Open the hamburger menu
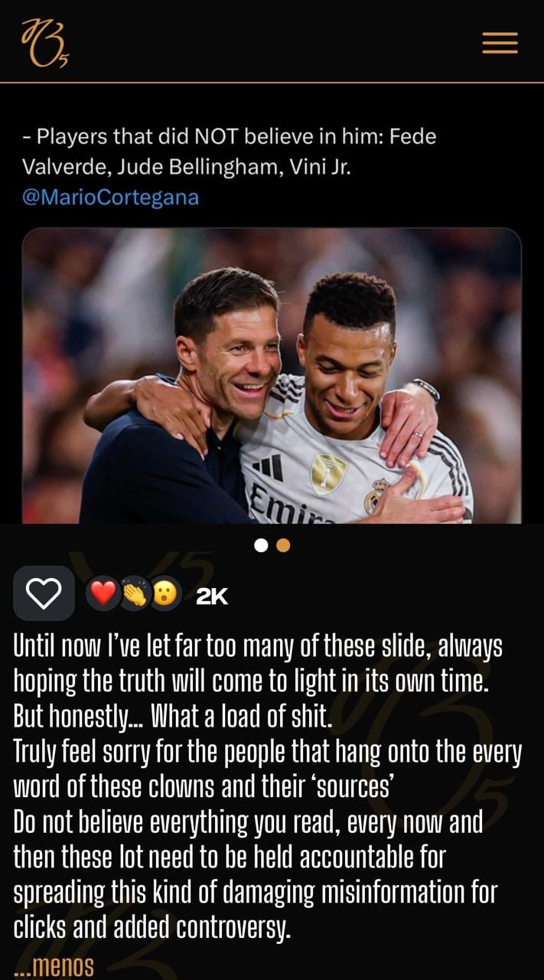 point(500,43)
